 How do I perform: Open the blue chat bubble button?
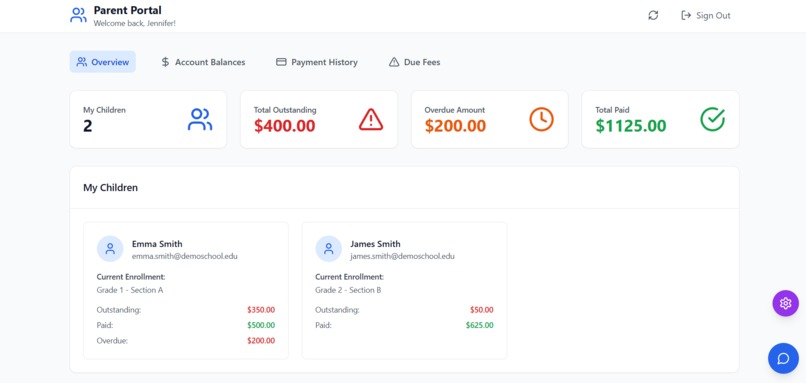(x=783, y=358)
